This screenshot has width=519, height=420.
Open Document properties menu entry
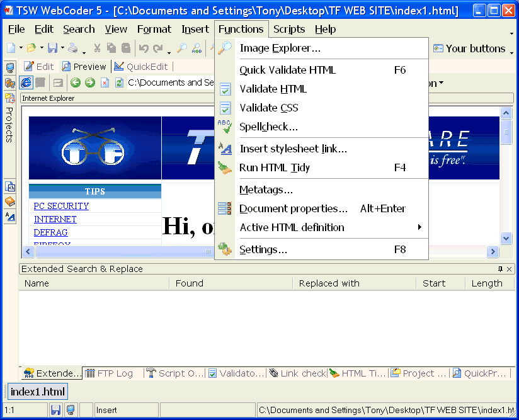pos(322,208)
